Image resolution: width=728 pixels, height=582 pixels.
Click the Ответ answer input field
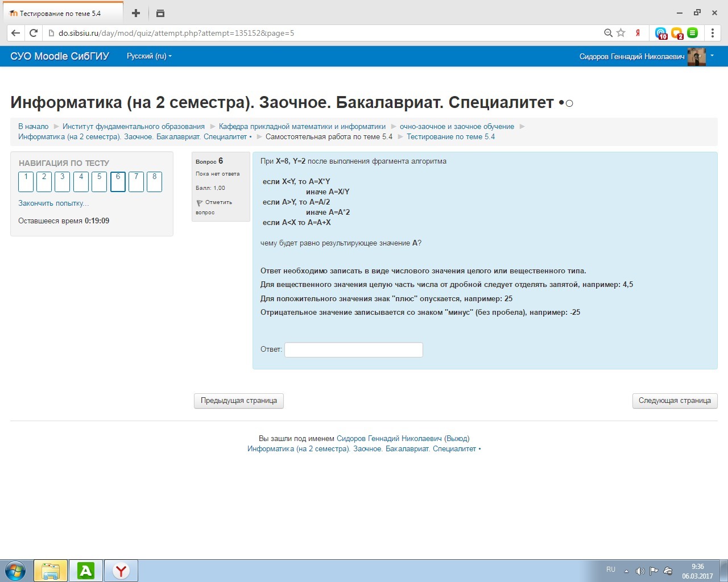353,350
